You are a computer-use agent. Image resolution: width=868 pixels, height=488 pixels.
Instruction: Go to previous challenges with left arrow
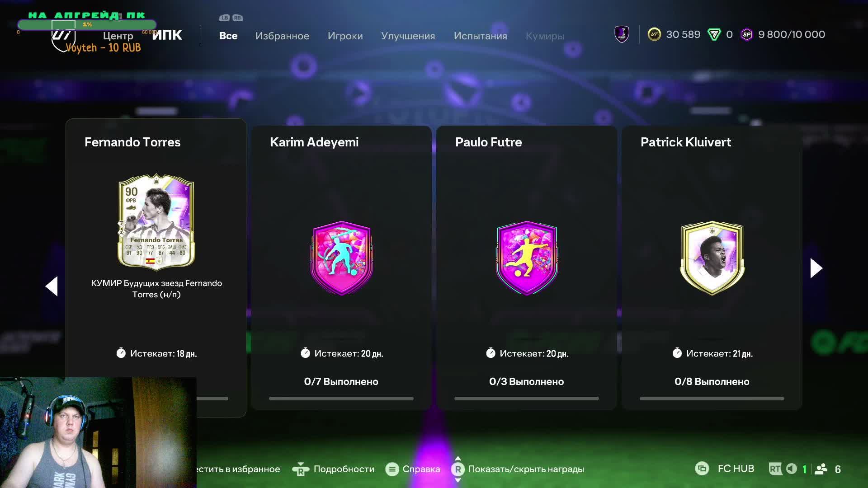(52, 286)
